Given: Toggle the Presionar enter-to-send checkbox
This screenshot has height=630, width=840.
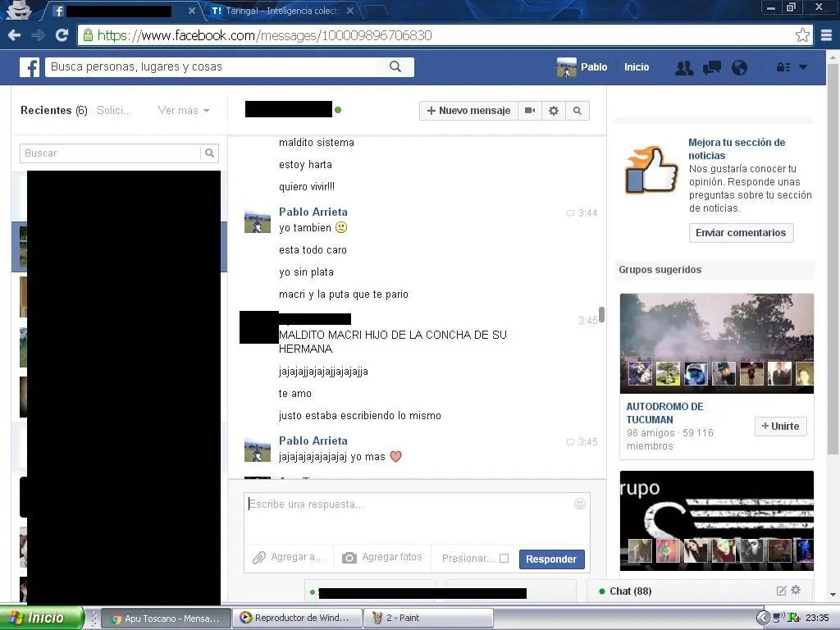Looking at the screenshot, I should click(x=504, y=558).
